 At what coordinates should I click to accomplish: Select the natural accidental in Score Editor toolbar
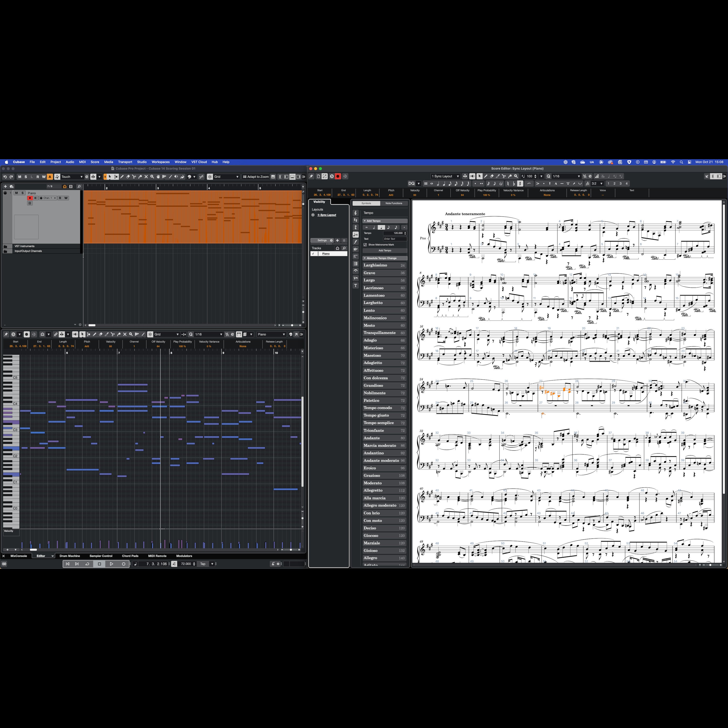point(508,183)
